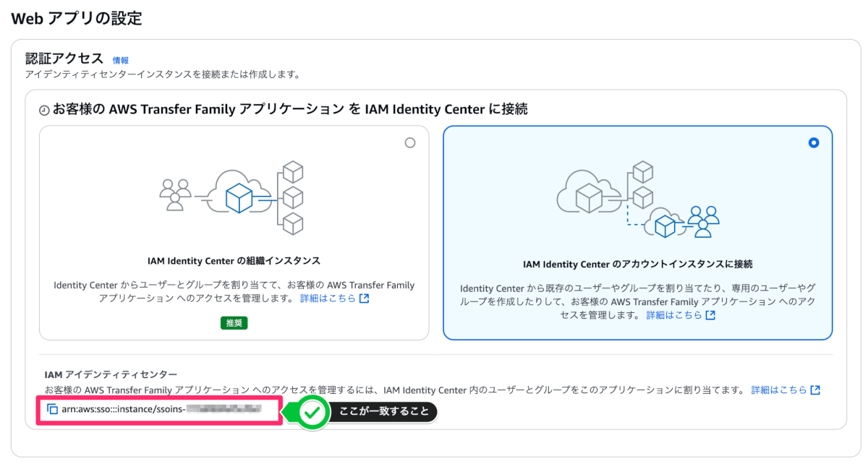
Task: Select the アカウントインスタンスに接続 radio button
Action: tap(814, 143)
